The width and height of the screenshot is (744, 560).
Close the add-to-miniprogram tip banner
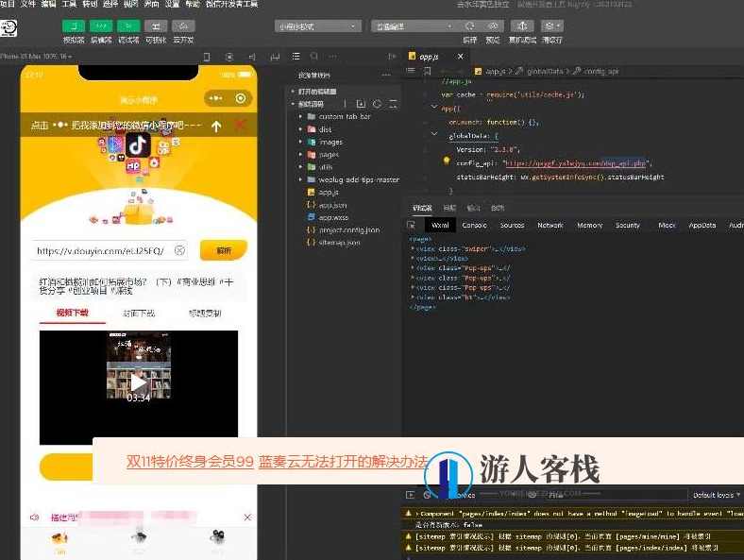(x=241, y=126)
